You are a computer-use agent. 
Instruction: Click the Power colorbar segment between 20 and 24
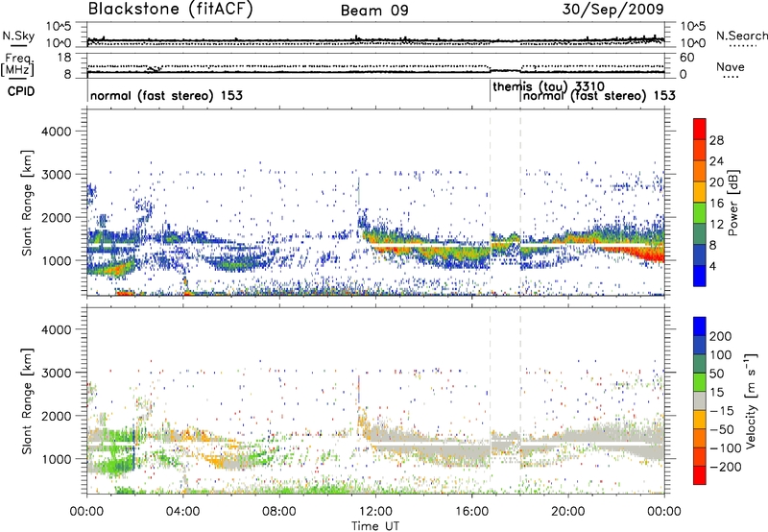tap(700, 171)
